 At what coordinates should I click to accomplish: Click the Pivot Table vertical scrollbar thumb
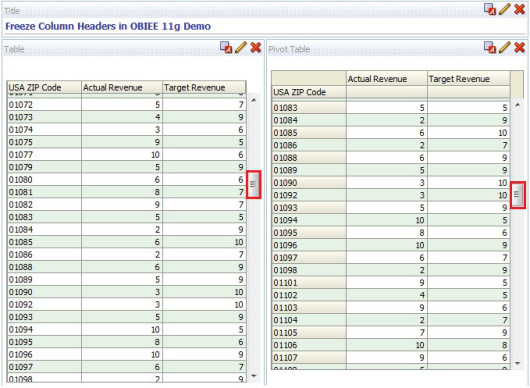(x=518, y=195)
